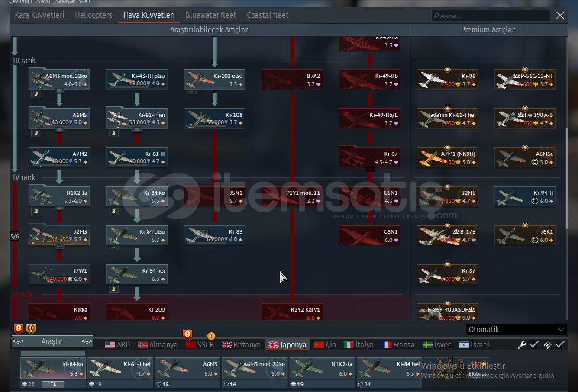The height and width of the screenshot is (392, 578).
Task: Pick the locked B7A2 bomber card
Action: (292, 80)
